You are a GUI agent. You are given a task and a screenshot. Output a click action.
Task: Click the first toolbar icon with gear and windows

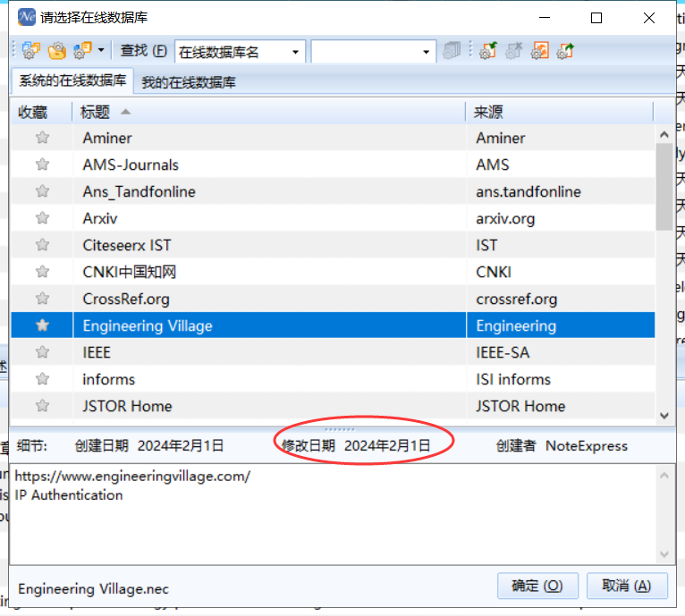(x=30, y=51)
